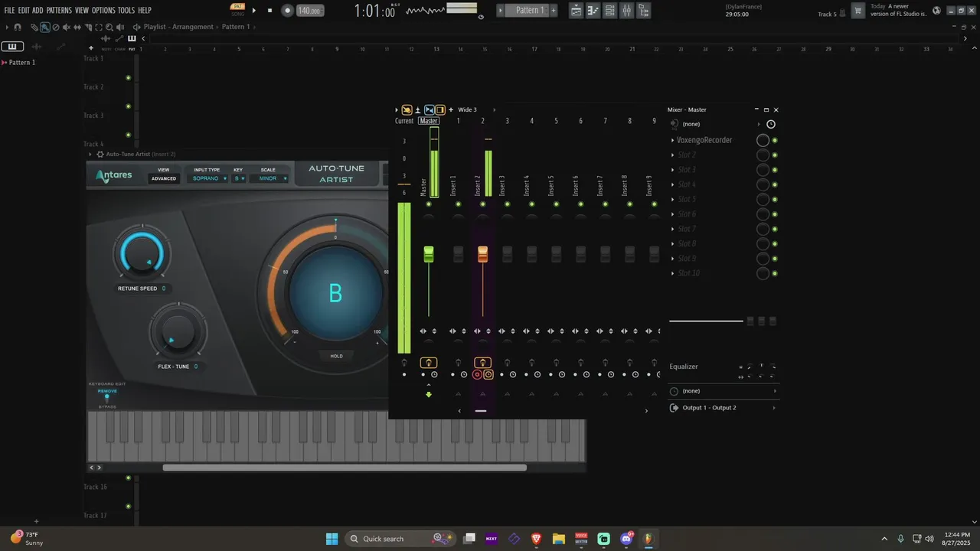Click Pattern 1 in playlist picker list
Image resolution: width=980 pixels, height=551 pixels.
click(21, 62)
